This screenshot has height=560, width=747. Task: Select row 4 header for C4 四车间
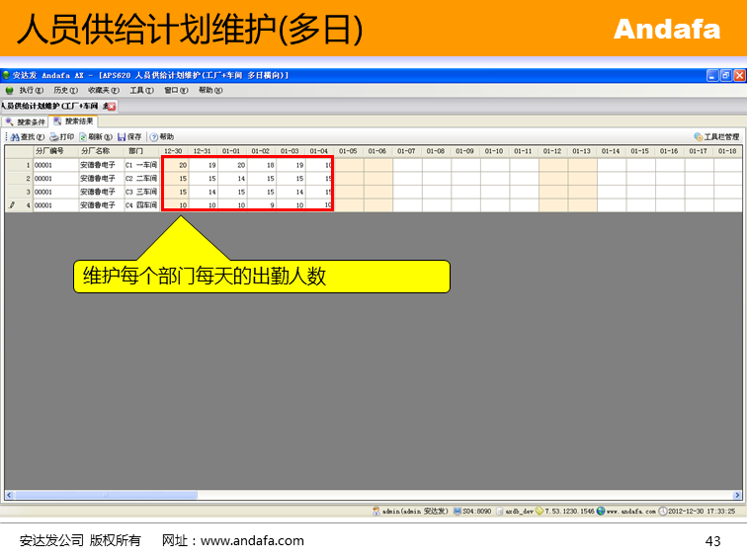[x=19, y=204]
